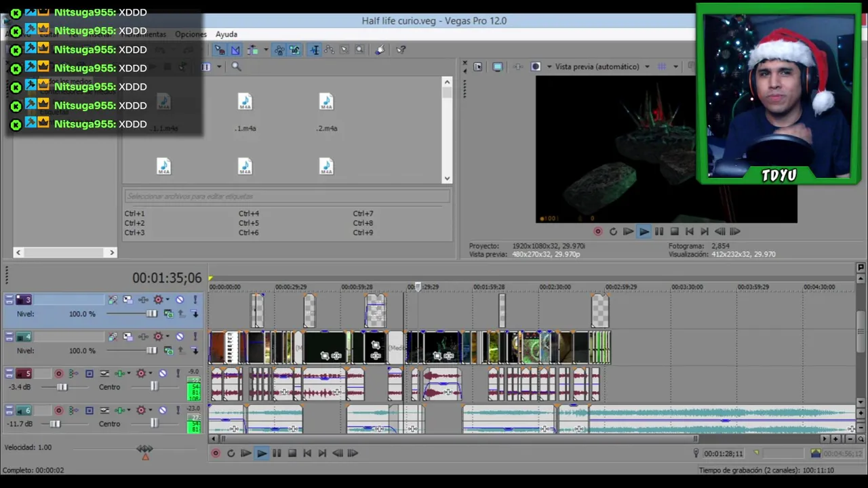Stop playback in the preview window
868x488 pixels.
pos(674,231)
